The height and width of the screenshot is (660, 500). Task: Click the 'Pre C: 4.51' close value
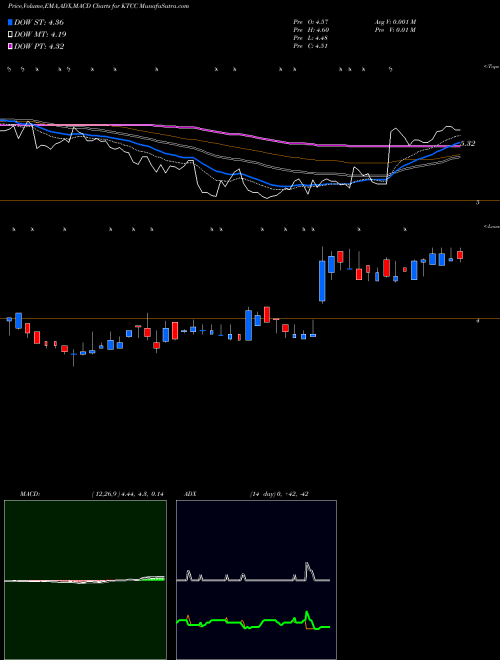(x=311, y=46)
